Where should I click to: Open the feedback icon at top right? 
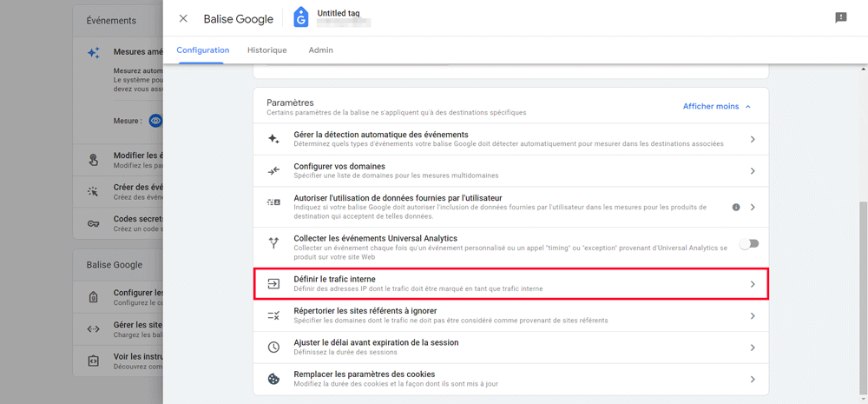[841, 17]
